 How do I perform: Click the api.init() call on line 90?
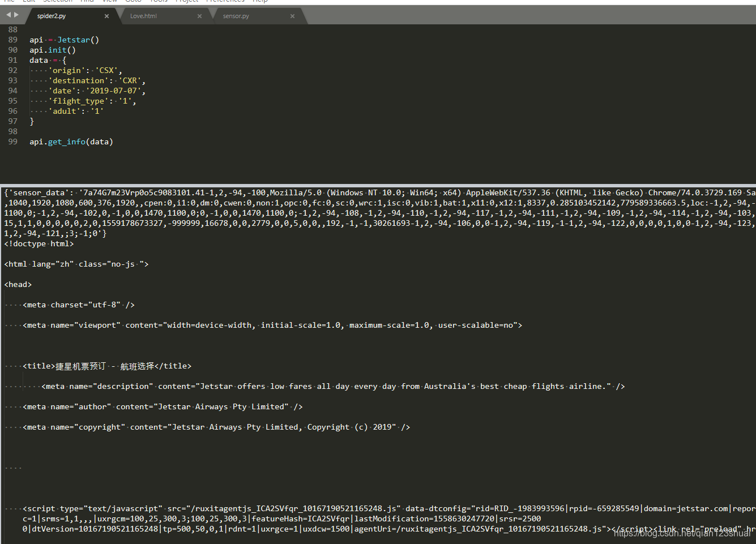pos(53,50)
